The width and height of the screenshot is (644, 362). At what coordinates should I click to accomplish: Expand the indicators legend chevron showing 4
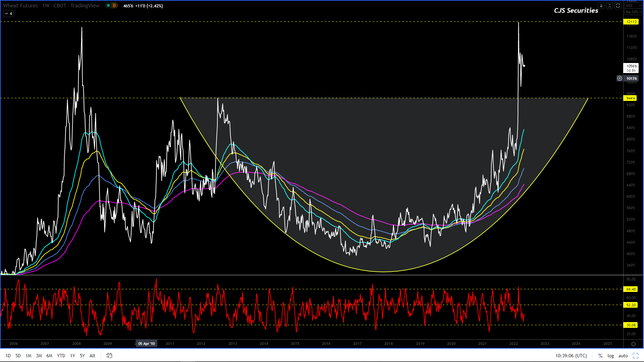(8, 14)
